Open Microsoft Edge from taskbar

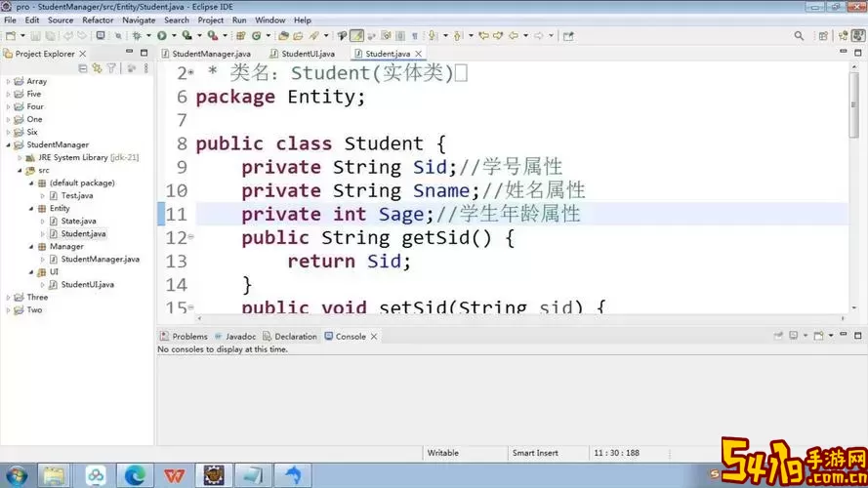pyautogui.click(x=135, y=475)
